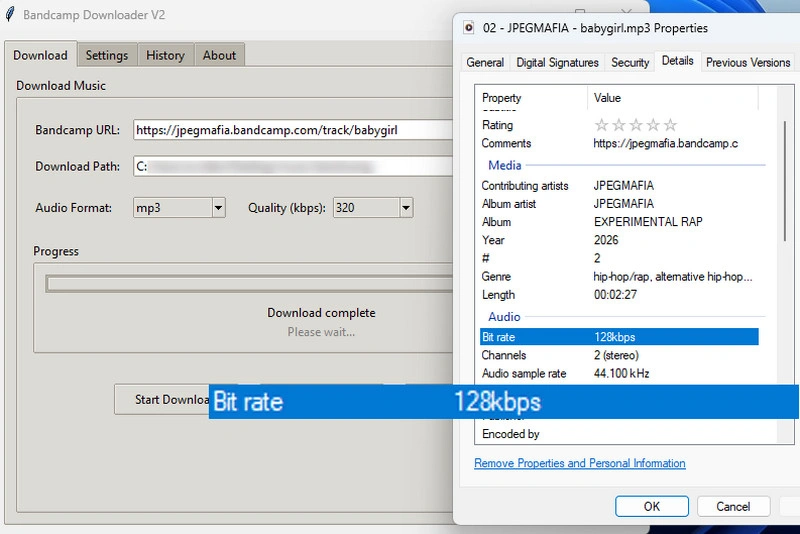Rate the file with first star
Viewport: 800px width, 534px height.
[x=602, y=125]
